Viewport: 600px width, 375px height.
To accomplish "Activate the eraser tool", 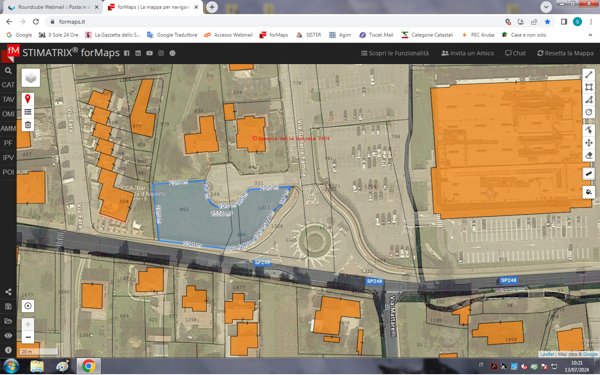I will [589, 155].
